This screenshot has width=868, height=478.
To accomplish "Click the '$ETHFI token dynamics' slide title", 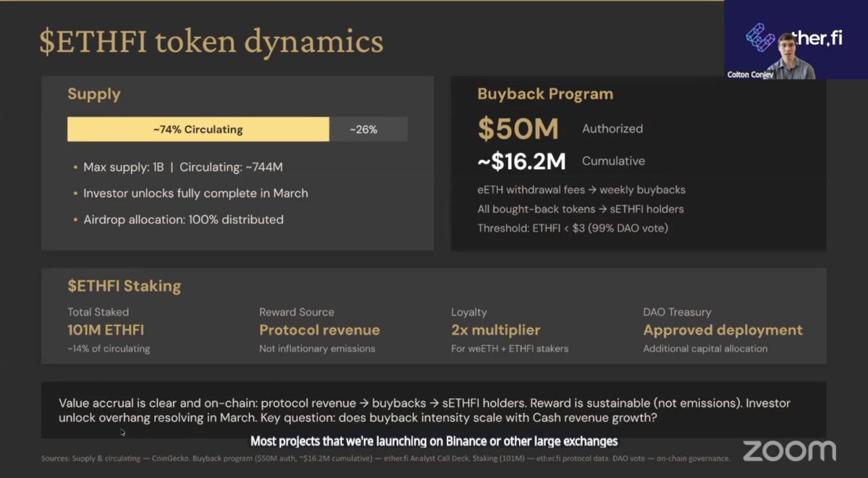I will 211,41.
